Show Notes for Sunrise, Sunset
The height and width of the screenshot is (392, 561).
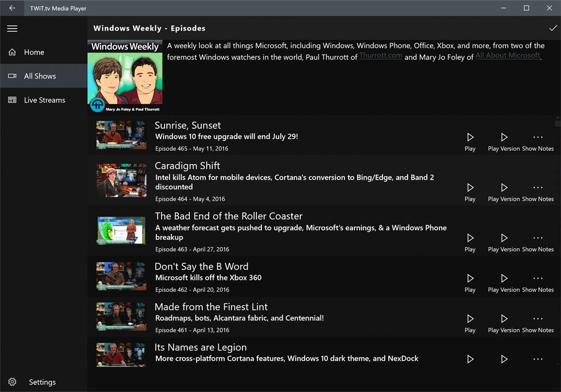pyautogui.click(x=538, y=142)
